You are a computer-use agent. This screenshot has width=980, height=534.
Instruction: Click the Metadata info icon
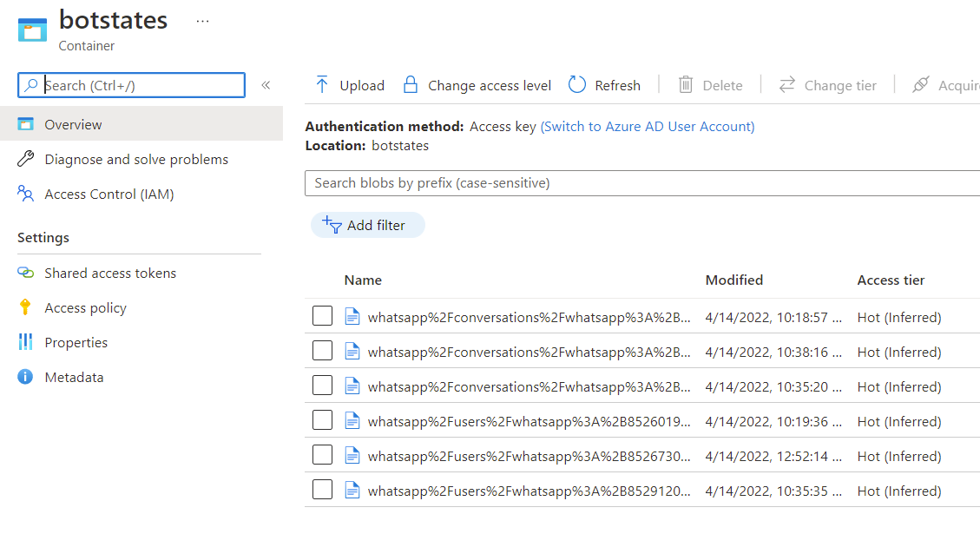point(25,377)
